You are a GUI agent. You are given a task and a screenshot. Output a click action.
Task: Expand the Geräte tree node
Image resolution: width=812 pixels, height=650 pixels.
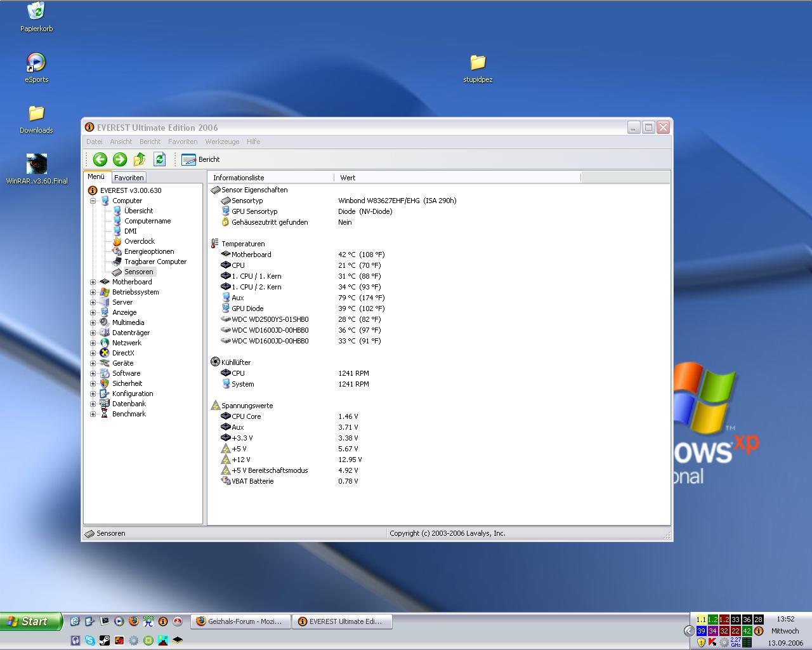93,363
